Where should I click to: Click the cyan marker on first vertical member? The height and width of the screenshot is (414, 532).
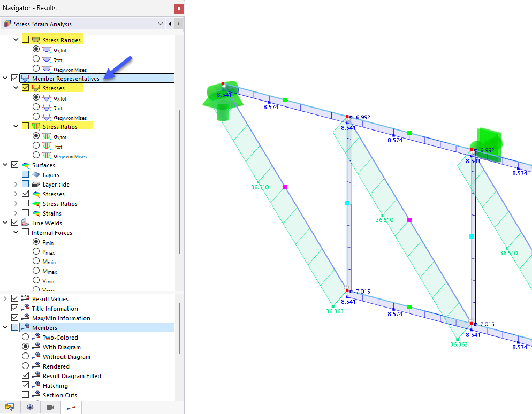tap(347, 203)
